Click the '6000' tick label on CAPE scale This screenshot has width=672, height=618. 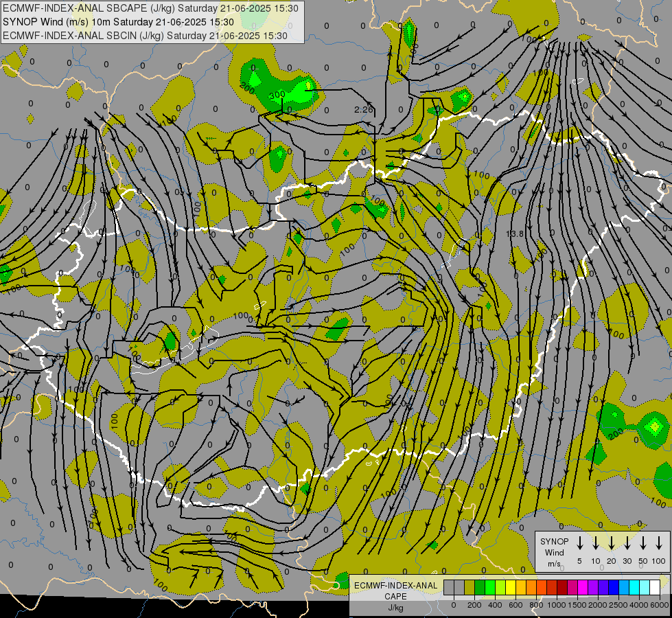660,605
